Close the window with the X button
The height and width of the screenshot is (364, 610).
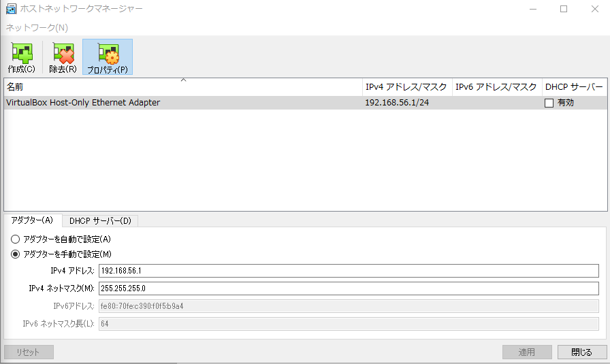click(595, 9)
